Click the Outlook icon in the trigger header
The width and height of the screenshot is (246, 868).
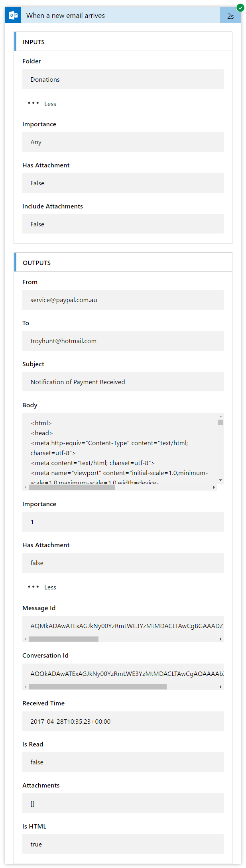[x=13, y=15]
